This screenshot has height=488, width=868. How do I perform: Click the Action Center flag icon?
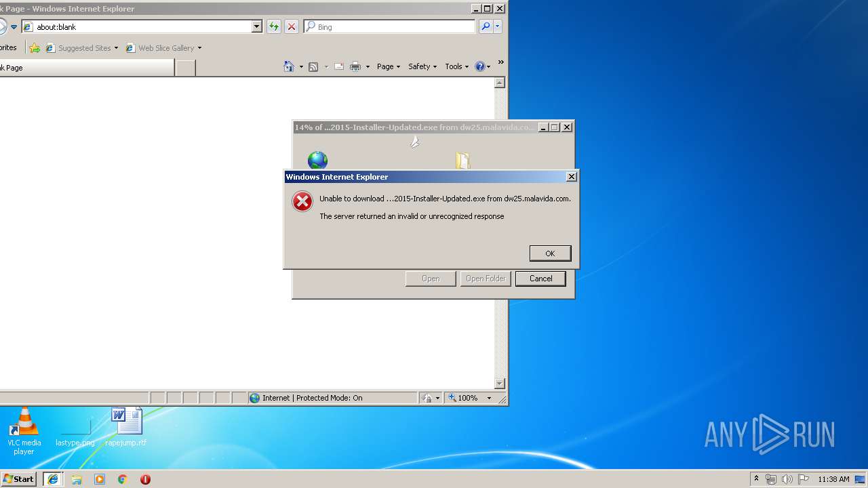[804, 479]
